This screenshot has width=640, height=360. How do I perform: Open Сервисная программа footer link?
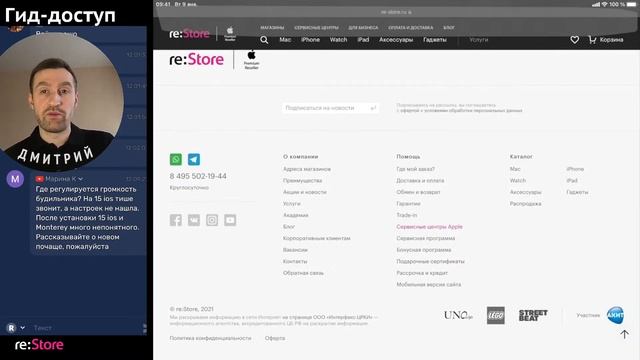click(426, 238)
